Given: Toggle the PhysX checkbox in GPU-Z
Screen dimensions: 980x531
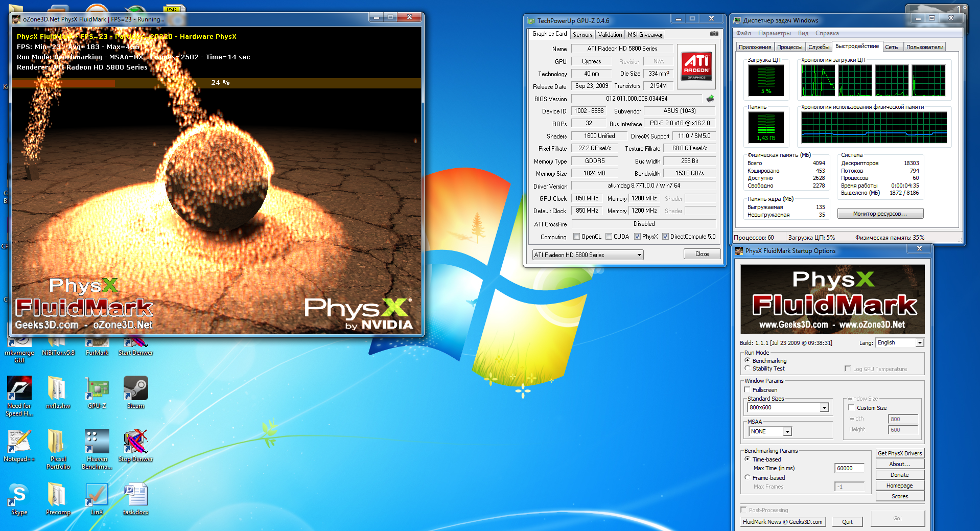Looking at the screenshot, I should (638, 237).
